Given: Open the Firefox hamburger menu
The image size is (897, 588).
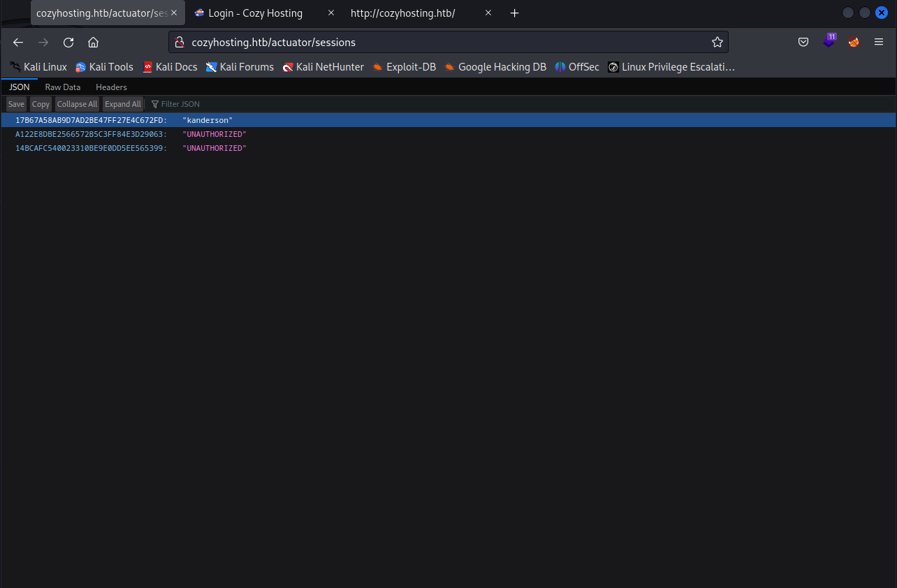Looking at the screenshot, I should (879, 43).
